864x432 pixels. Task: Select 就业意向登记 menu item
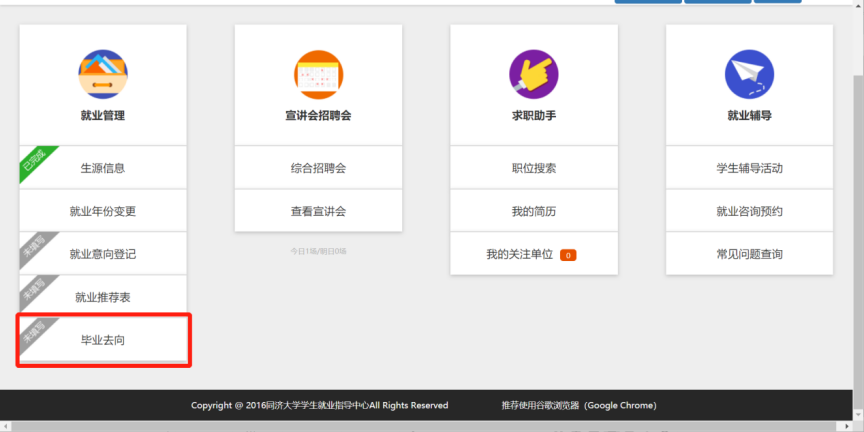coord(103,254)
